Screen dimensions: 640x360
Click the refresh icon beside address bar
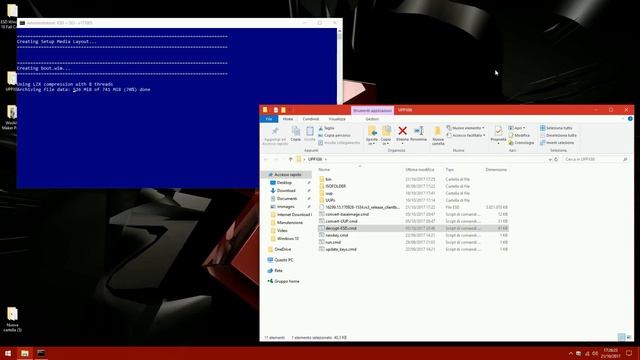(x=556, y=160)
